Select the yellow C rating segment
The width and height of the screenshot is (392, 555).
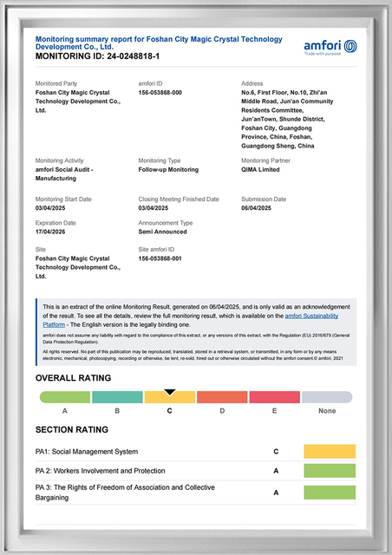pos(170,397)
